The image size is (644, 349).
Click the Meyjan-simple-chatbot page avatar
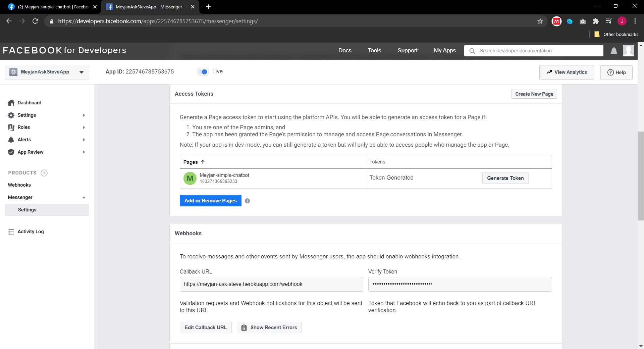point(190,178)
